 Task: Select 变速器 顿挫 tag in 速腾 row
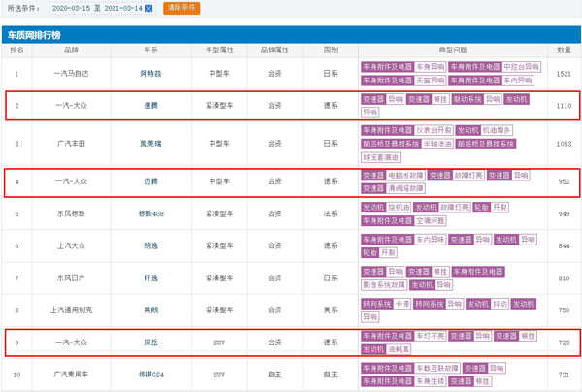tap(428, 99)
